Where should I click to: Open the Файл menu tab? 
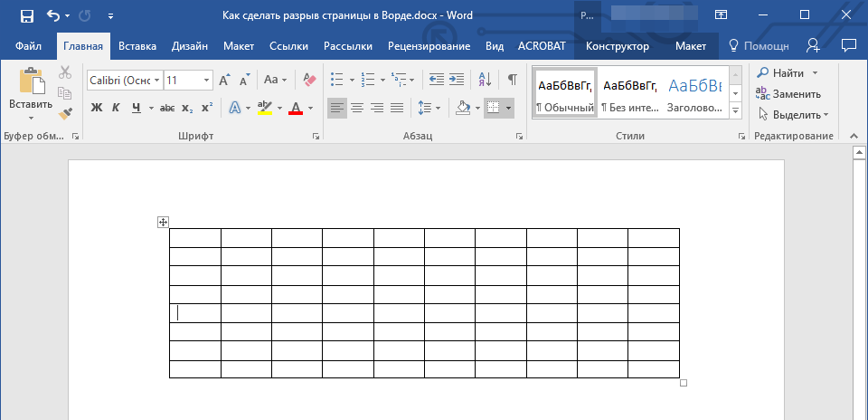28,46
